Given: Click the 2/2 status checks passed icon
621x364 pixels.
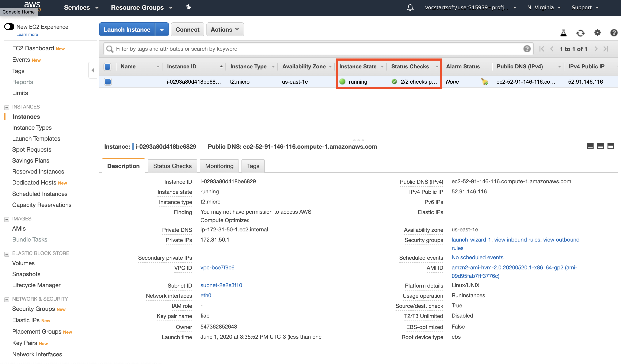Looking at the screenshot, I should [394, 82].
